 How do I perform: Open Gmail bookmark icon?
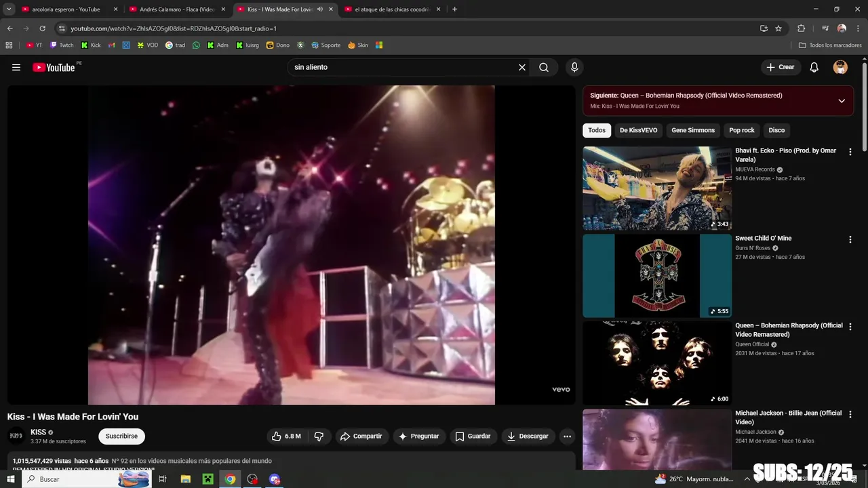pos(112,45)
